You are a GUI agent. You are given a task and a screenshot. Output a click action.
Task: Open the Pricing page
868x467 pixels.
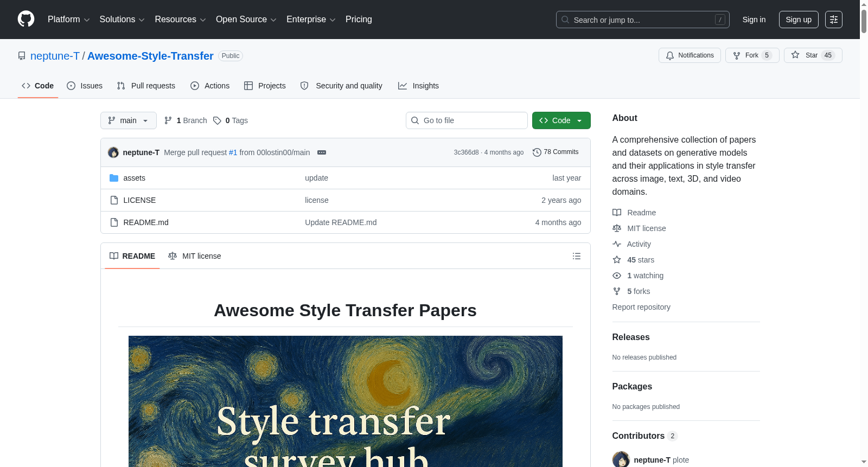click(359, 20)
